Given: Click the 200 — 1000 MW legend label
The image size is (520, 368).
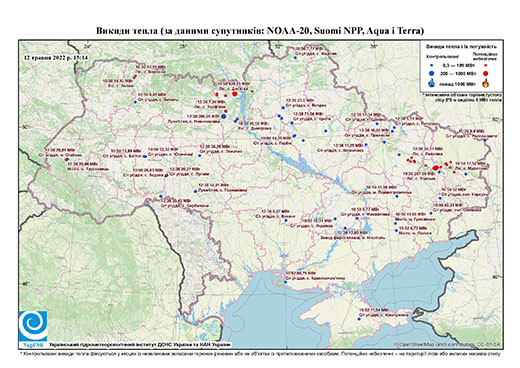Looking at the screenshot, I should pos(458,73).
